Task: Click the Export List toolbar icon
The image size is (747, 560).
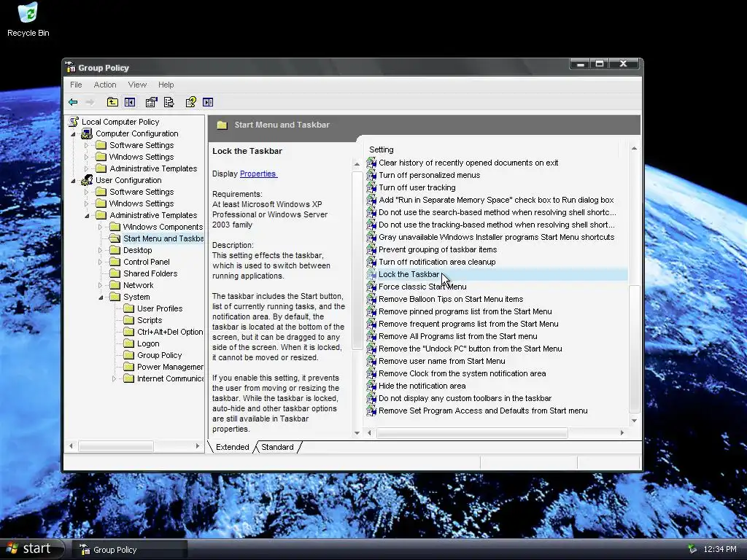Action: pos(169,102)
